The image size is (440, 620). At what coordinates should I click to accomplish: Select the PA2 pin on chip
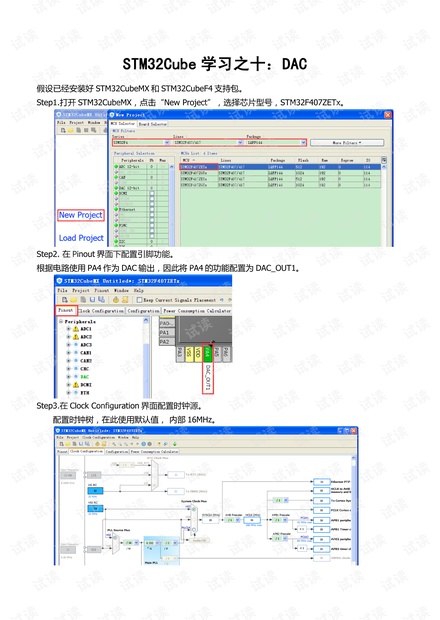pyautogui.click(x=166, y=341)
